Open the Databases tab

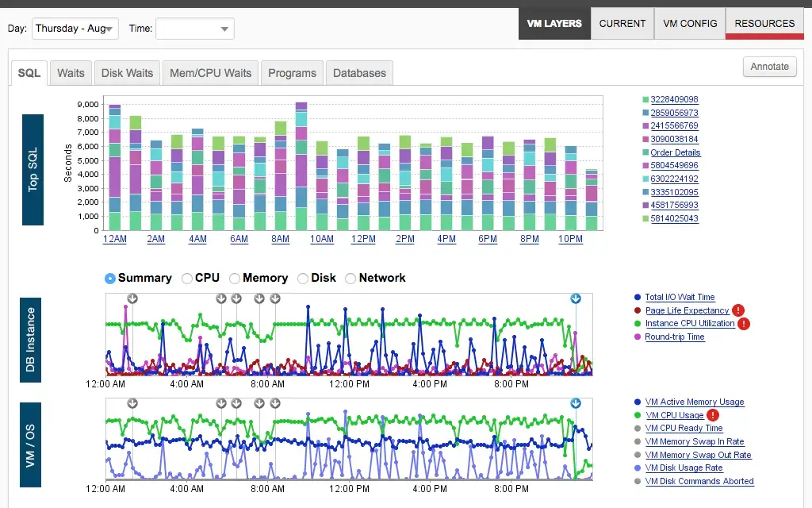click(x=359, y=73)
